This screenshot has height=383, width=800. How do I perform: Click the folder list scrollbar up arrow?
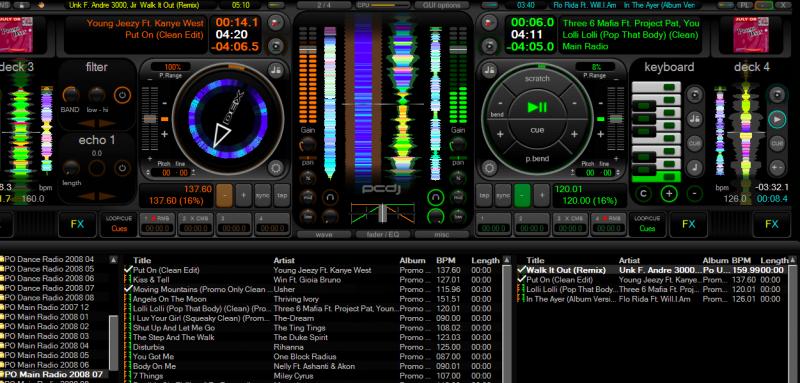113,260
